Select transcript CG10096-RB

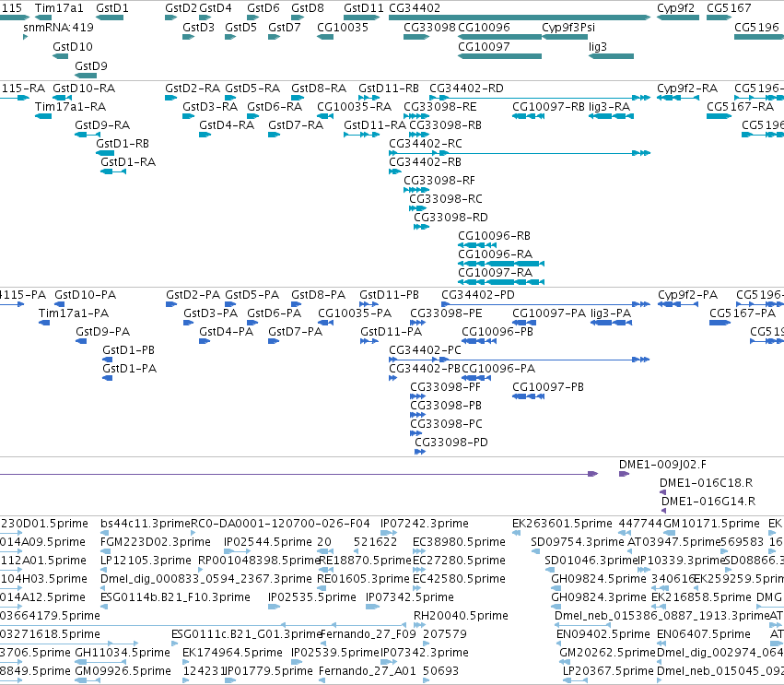click(494, 236)
